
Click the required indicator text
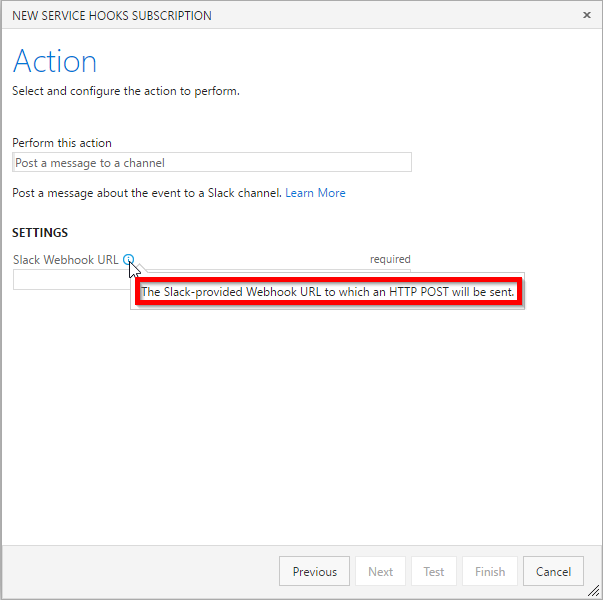pyautogui.click(x=390, y=259)
